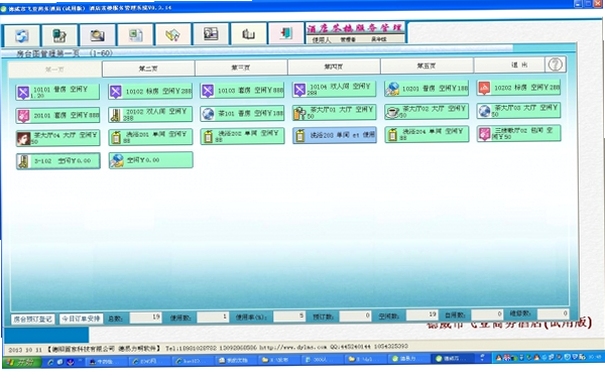Click the 使用率(%) field showing 5
Screen dimensions: 605x378
pyautogui.click(x=289, y=316)
